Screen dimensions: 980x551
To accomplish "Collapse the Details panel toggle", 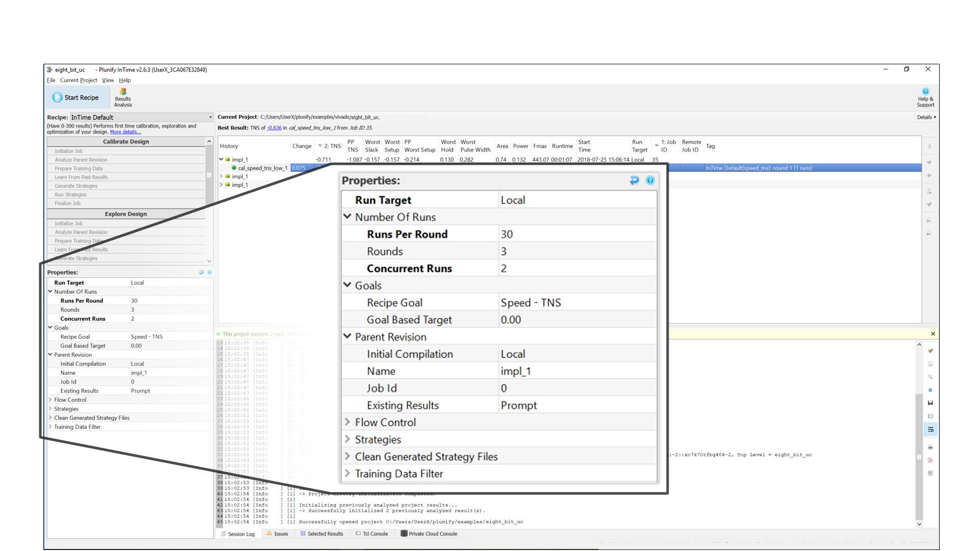I will (x=926, y=117).
